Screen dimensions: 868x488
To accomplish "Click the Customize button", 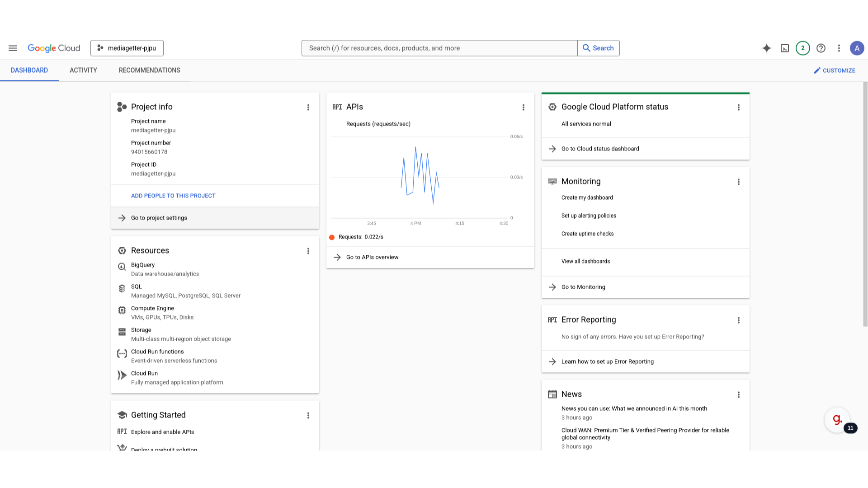I will (x=835, y=70).
